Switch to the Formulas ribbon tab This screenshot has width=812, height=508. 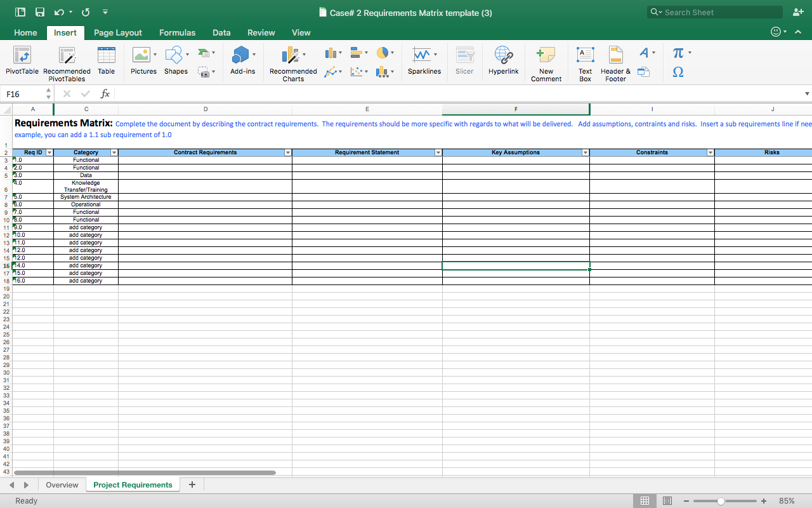[x=177, y=32]
